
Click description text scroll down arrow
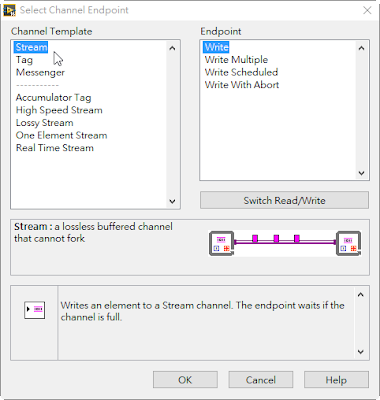pyautogui.click(x=361, y=352)
